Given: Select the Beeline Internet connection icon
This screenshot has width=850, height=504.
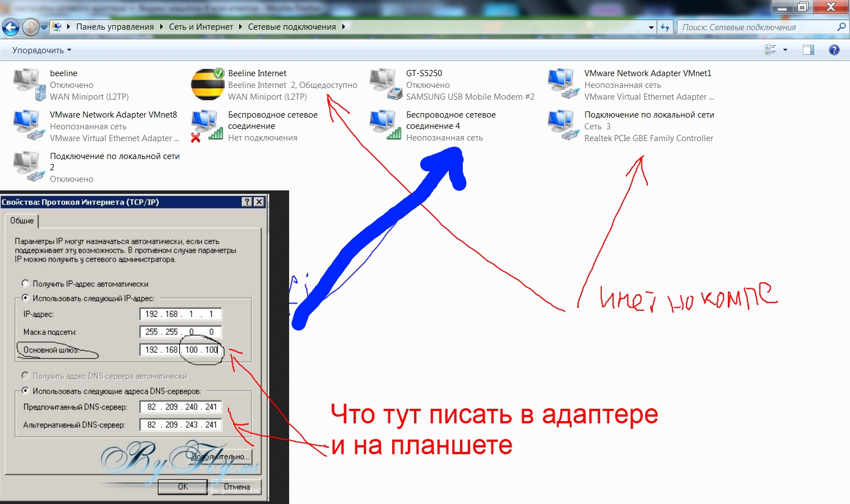Looking at the screenshot, I should (207, 85).
